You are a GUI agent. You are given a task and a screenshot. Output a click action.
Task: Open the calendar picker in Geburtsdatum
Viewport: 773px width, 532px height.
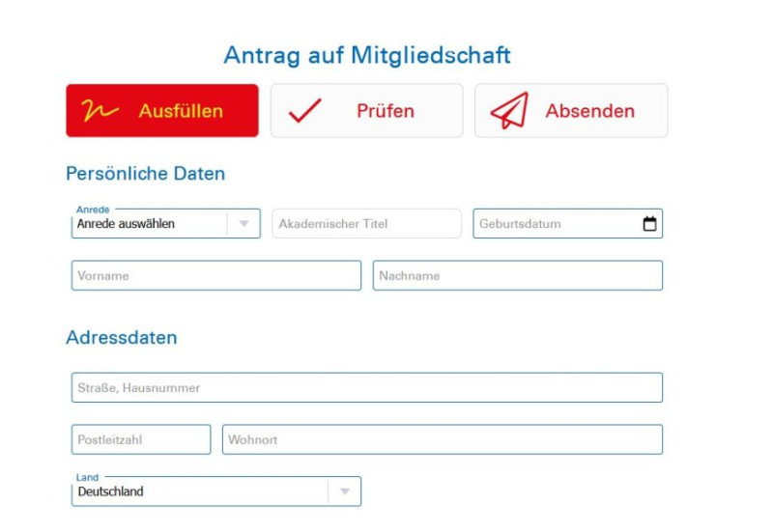click(650, 224)
